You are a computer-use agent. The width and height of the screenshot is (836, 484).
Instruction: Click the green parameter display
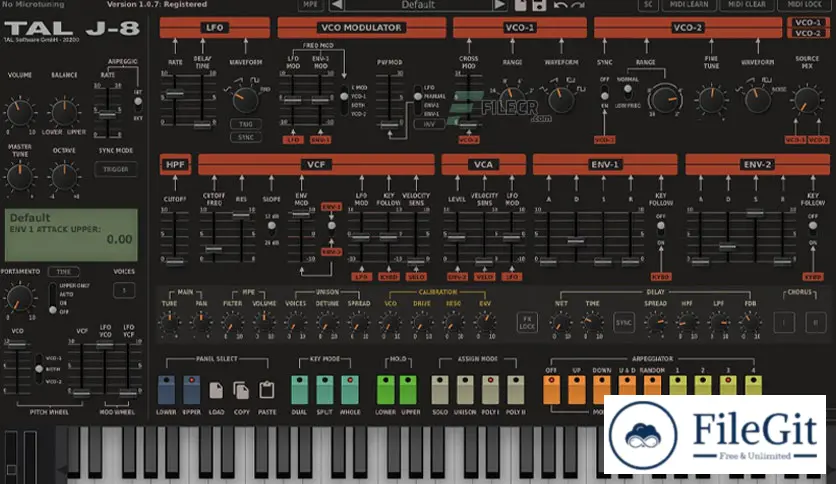(71, 235)
